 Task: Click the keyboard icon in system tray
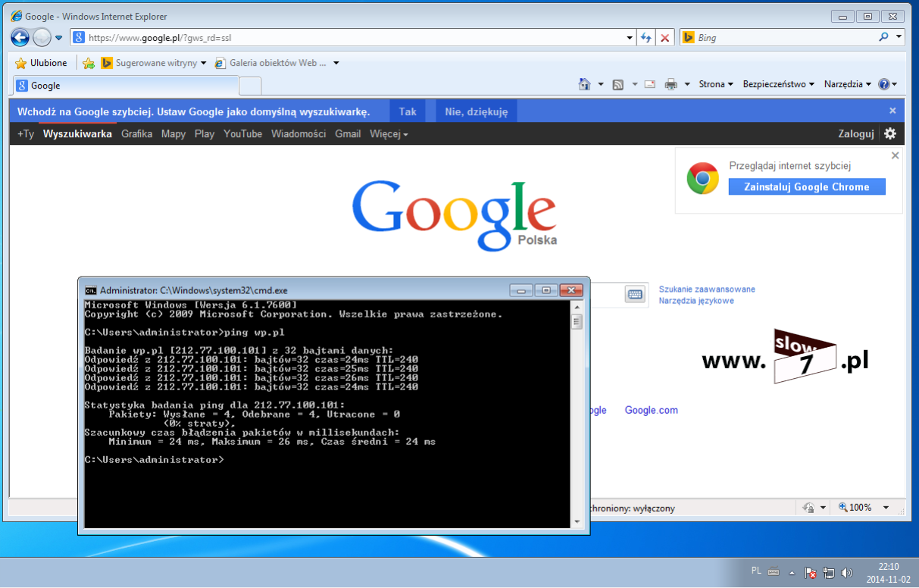[x=774, y=572]
